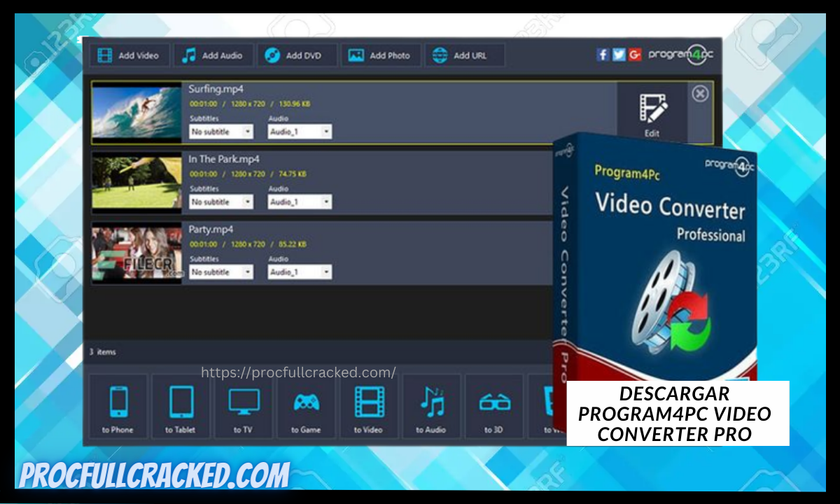The image size is (840, 504).
Task: Select the 'to Phone' output format icon
Action: (x=118, y=406)
